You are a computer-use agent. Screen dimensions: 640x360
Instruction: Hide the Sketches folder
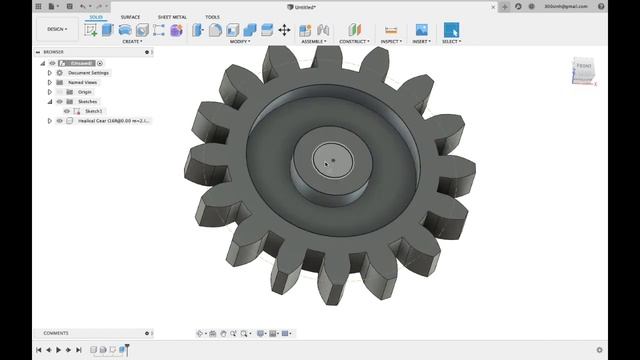tap(60, 102)
